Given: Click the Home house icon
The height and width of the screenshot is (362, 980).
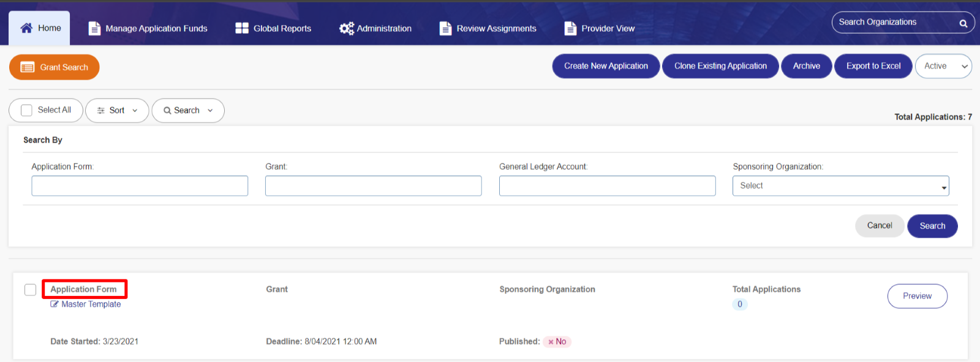Looking at the screenshot, I should [x=26, y=28].
